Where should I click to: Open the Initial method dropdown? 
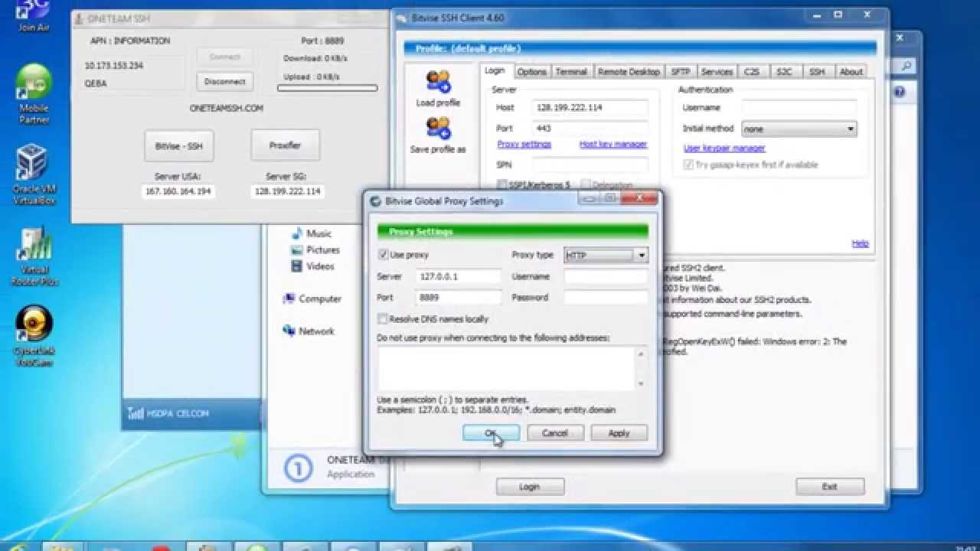click(799, 129)
